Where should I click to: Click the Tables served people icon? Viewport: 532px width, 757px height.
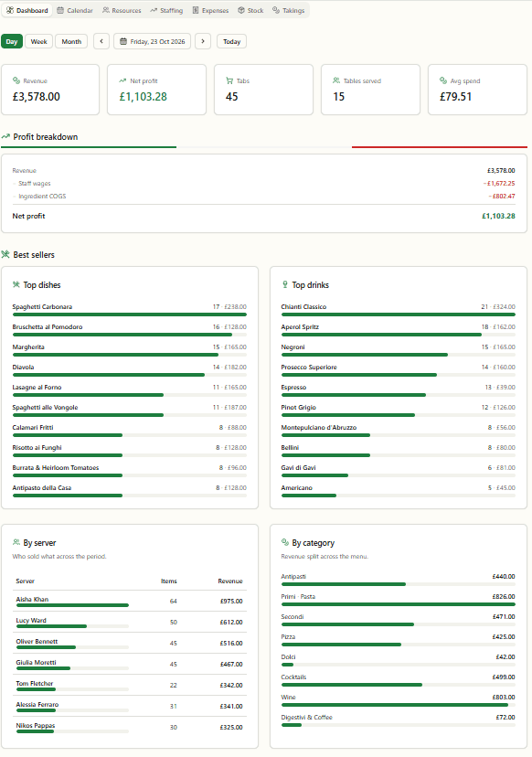point(336,80)
